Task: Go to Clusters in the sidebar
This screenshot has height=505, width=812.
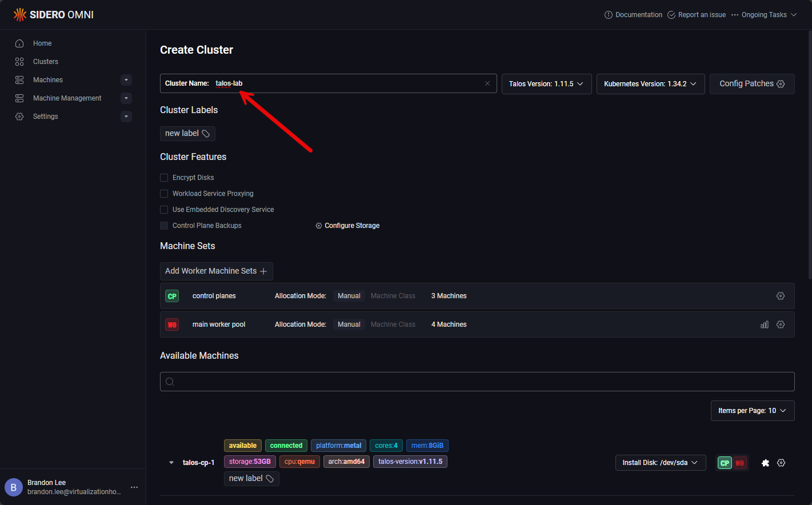Action: click(x=46, y=62)
